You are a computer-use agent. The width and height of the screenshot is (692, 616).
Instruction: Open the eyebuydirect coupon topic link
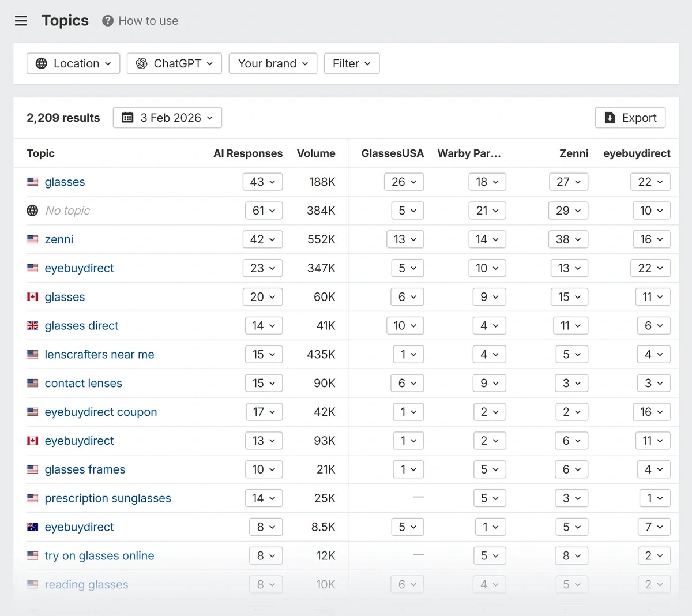101,412
